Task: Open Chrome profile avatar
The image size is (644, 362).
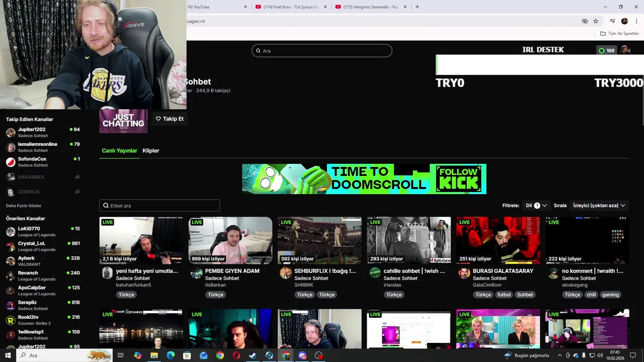Action: pos(624,21)
